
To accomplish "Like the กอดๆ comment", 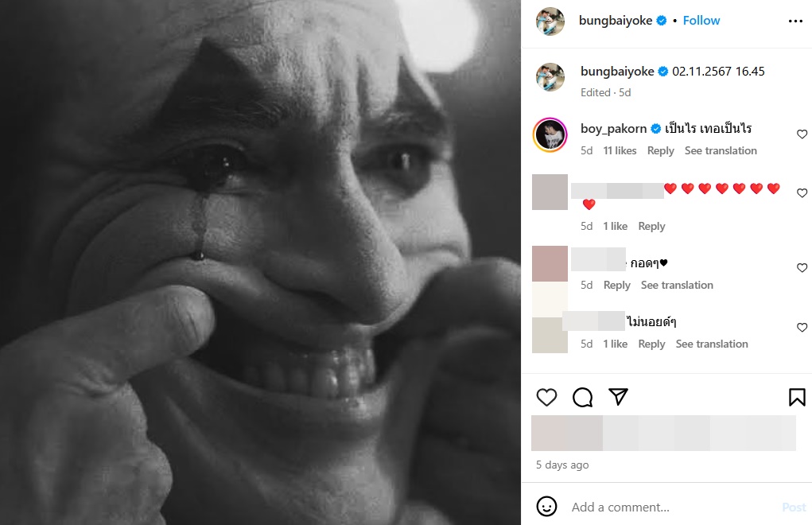I will pyautogui.click(x=802, y=268).
